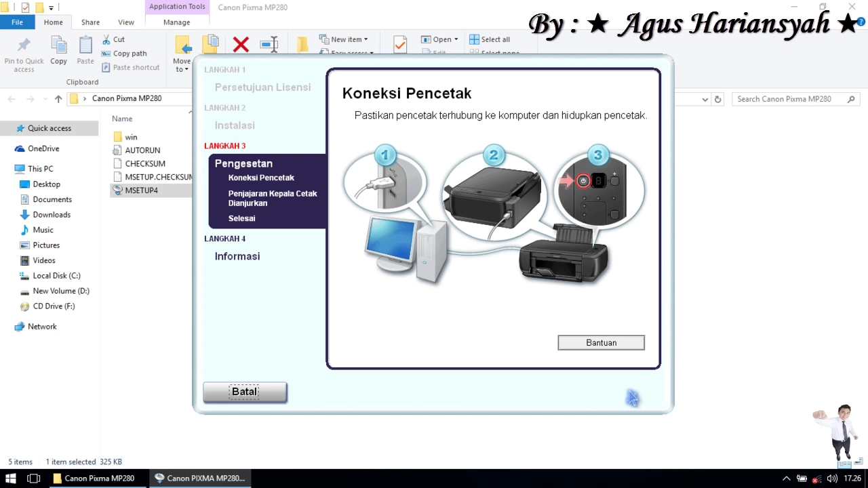The width and height of the screenshot is (868, 488).
Task: Switch to the Home ribbon tab
Action: (53, 22)
